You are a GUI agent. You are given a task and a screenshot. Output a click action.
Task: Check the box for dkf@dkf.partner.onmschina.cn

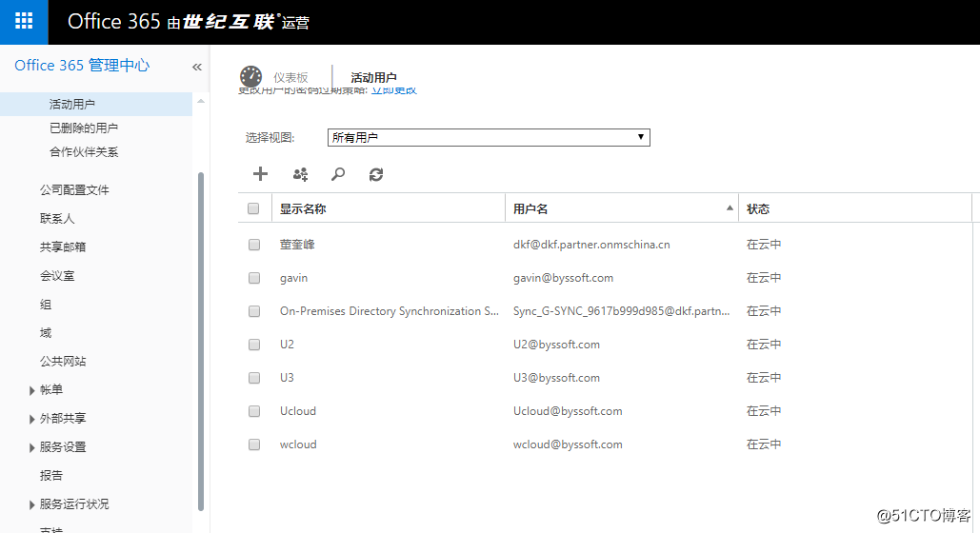[x=253, y=245]
